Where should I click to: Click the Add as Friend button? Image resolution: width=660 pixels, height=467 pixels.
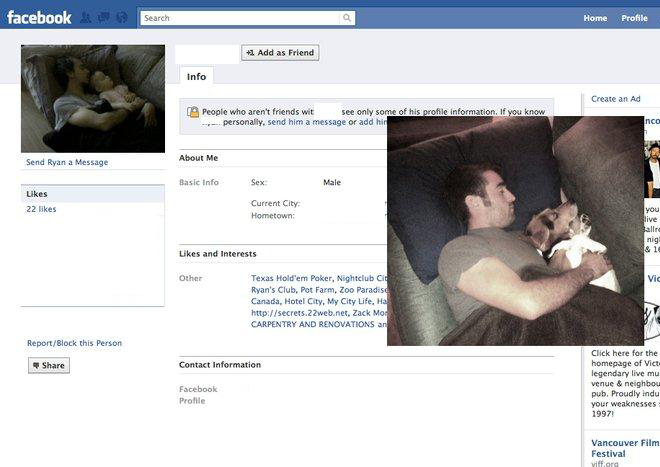coord(280,53)
